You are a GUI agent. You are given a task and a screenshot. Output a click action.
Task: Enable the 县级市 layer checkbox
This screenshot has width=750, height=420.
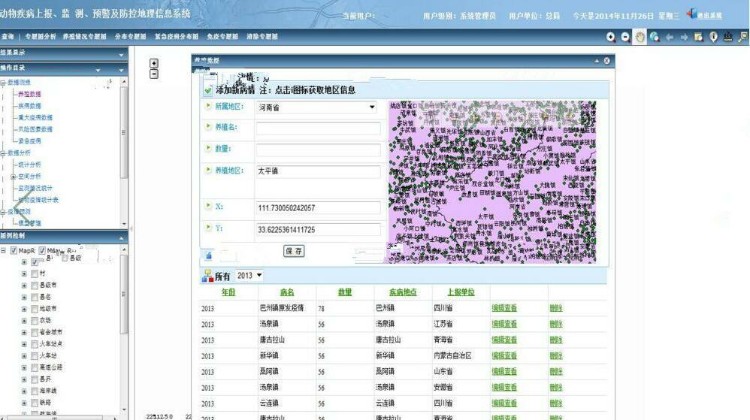point(34,286)
